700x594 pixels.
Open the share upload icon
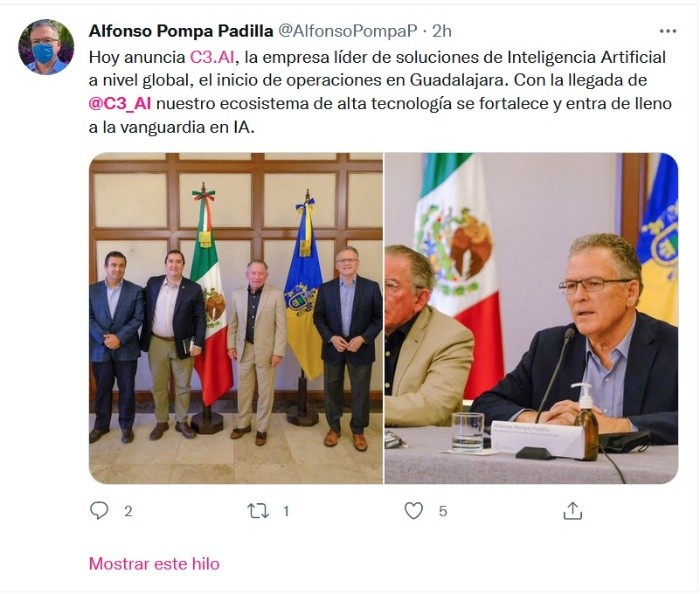click(573, 511)
